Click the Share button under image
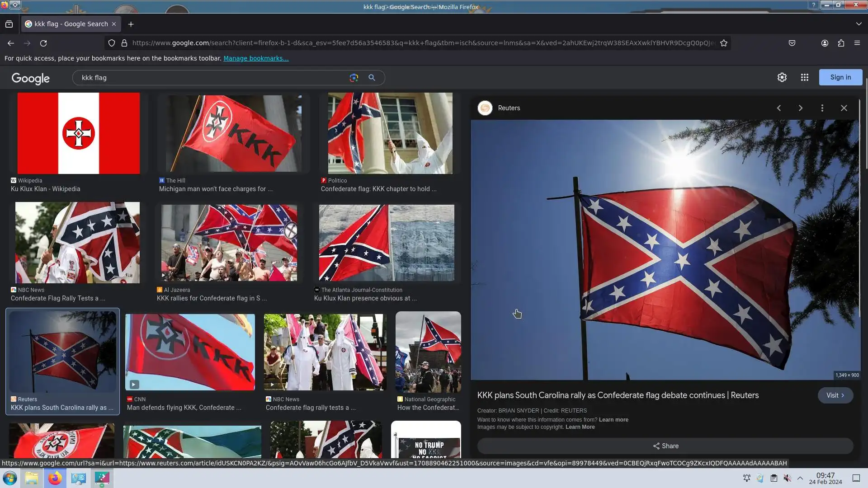The height and width of the screenshot is (488, 868). click(665, 446)
